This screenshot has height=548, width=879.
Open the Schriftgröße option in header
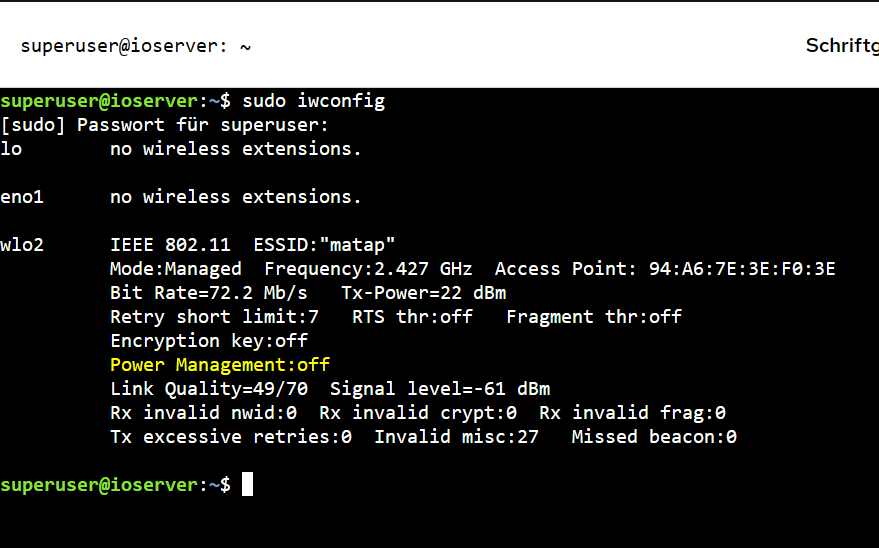pos(841,46)
